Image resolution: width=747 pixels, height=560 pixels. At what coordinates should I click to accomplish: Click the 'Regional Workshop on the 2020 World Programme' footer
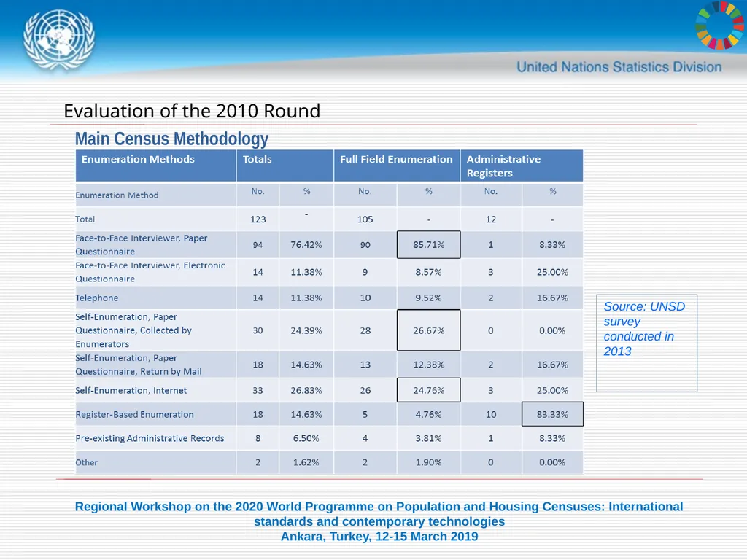point(379,514)
